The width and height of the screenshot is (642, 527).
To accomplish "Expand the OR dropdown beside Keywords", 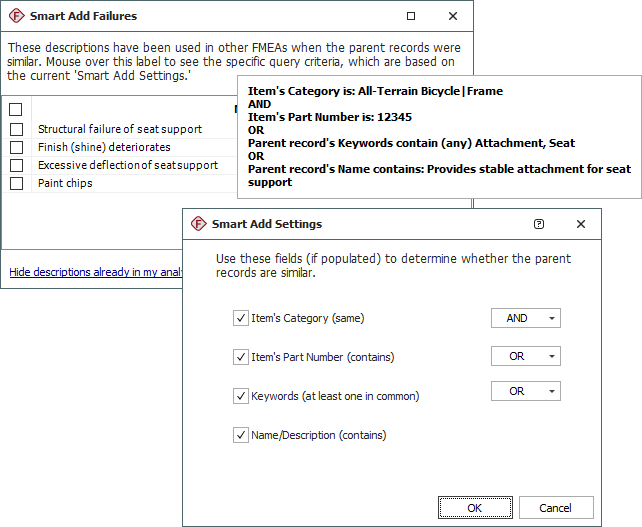I will [x=526, y=391].
